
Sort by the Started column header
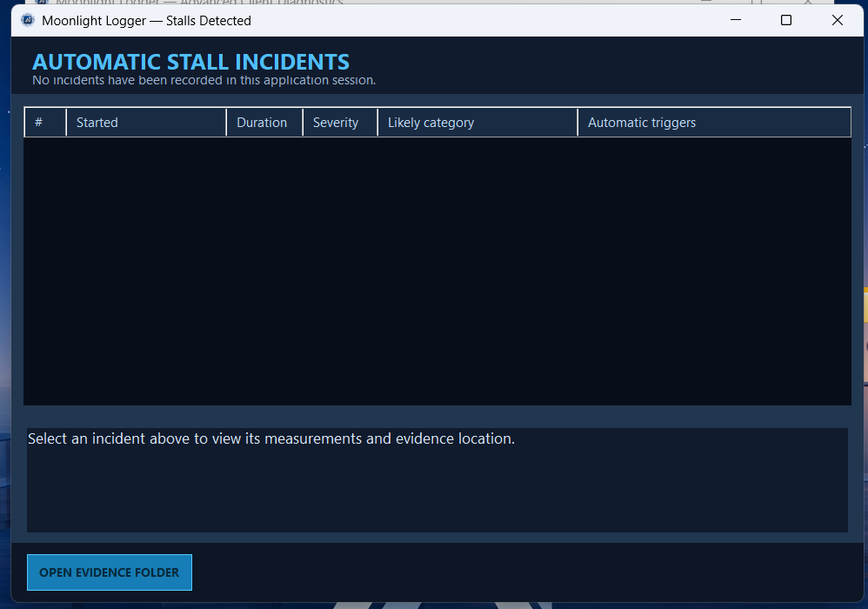click(x=146, y=123)
